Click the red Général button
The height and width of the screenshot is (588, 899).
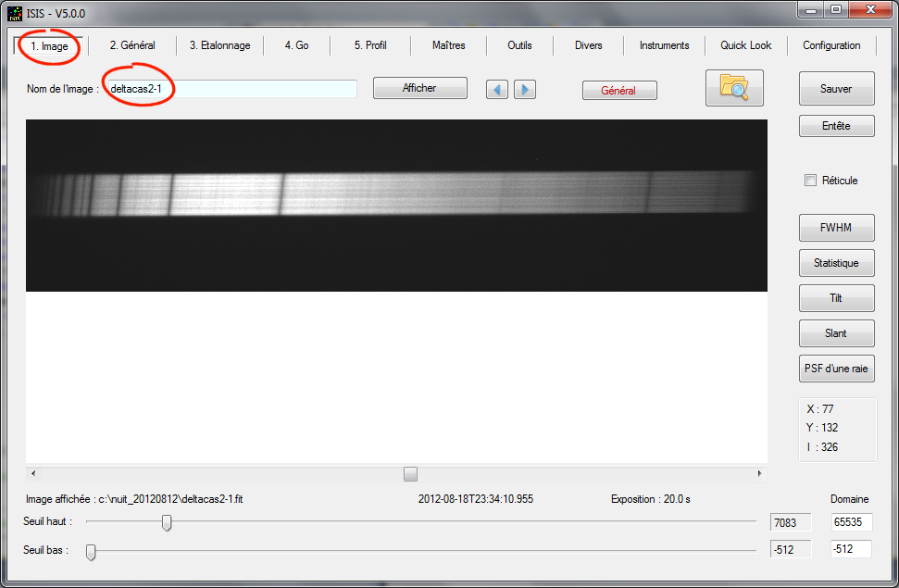pyautogui.click(x=619, y=90)
